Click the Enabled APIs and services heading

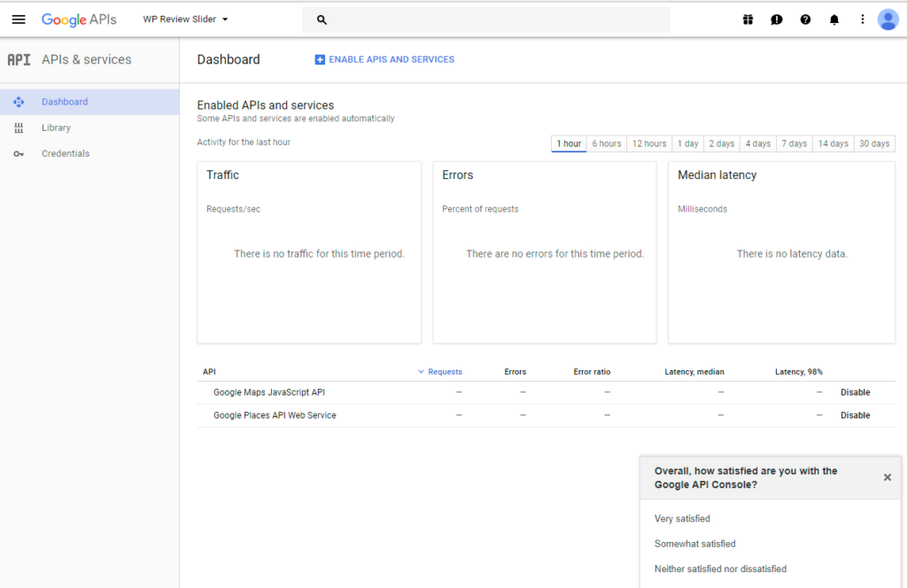[x=266, y=105]
